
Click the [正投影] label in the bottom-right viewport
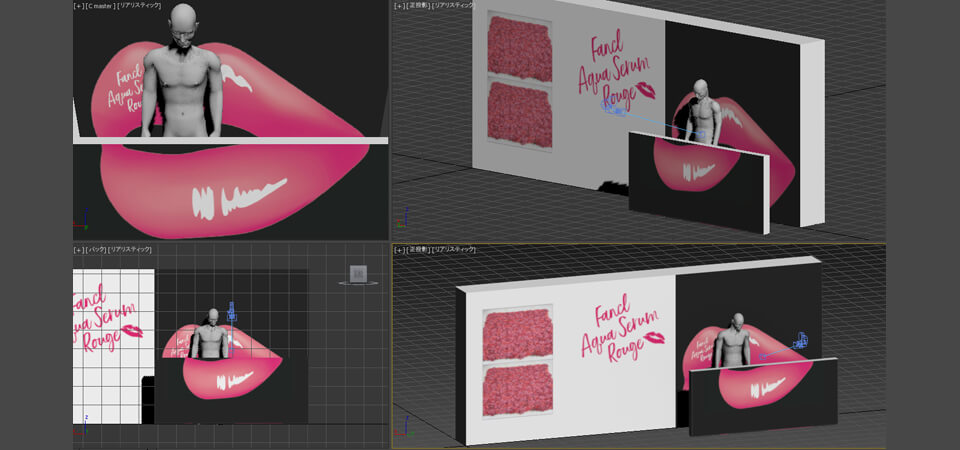pyautogui.click(x=418, y=250)
